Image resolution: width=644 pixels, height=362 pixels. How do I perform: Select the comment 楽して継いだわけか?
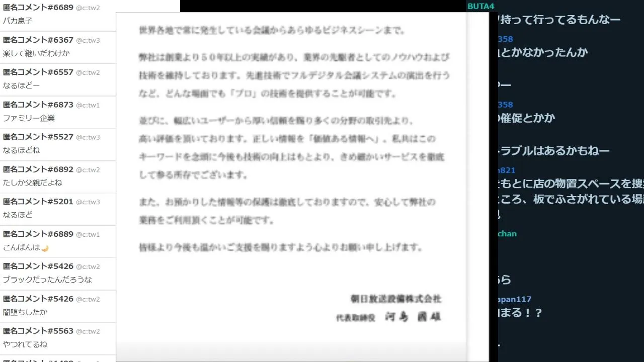pyautogui.click(x=36, y=53)
